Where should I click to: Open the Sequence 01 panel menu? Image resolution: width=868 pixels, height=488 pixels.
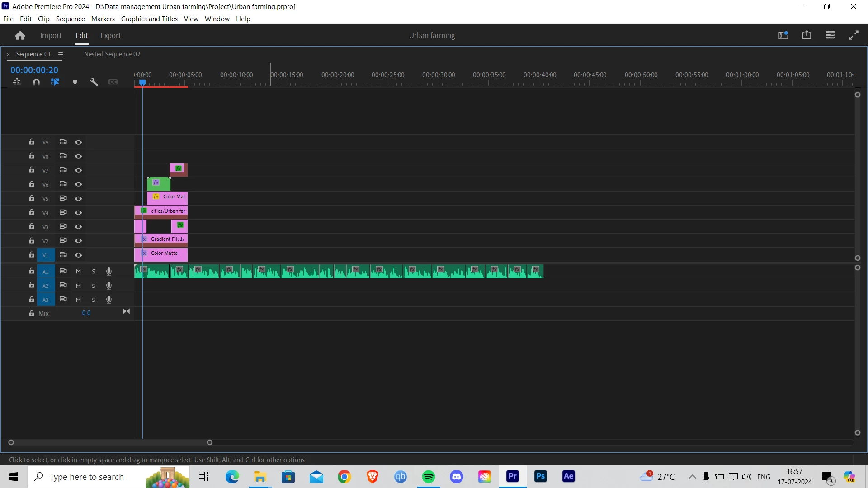click(x=61, y=54)
